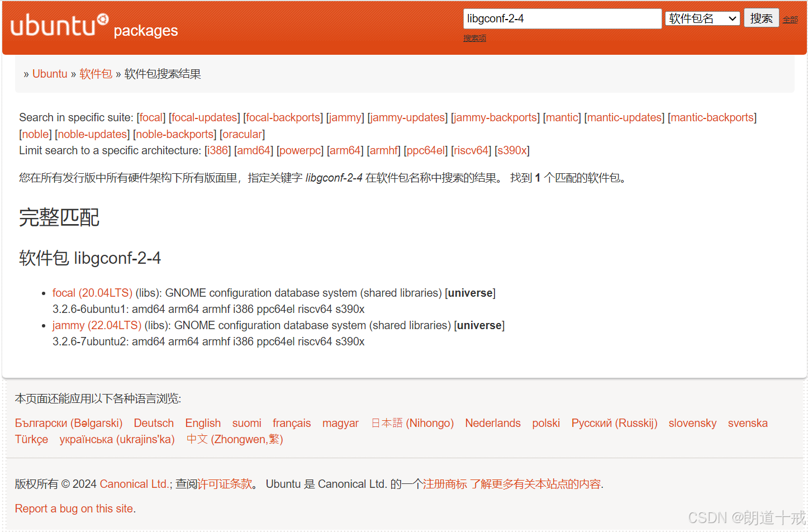
Task: Click the Ubuntu packages logo
Action: [x=94, y=26]
